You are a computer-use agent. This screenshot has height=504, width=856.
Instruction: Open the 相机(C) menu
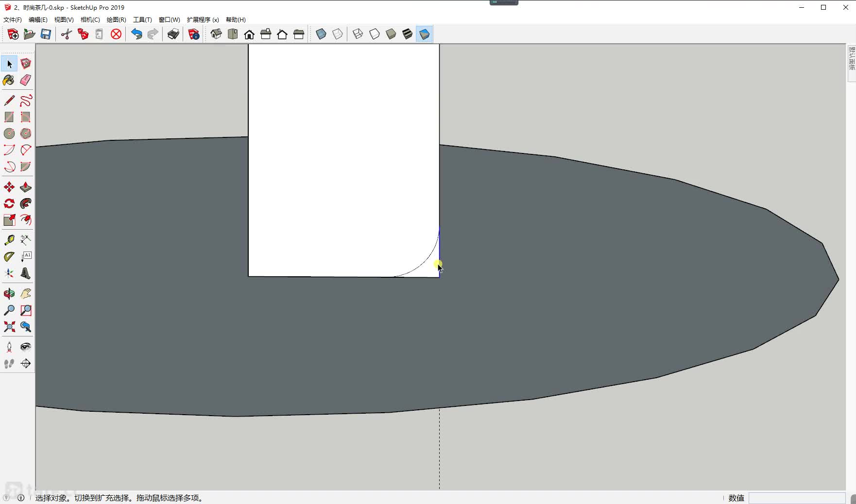point(90,20)
